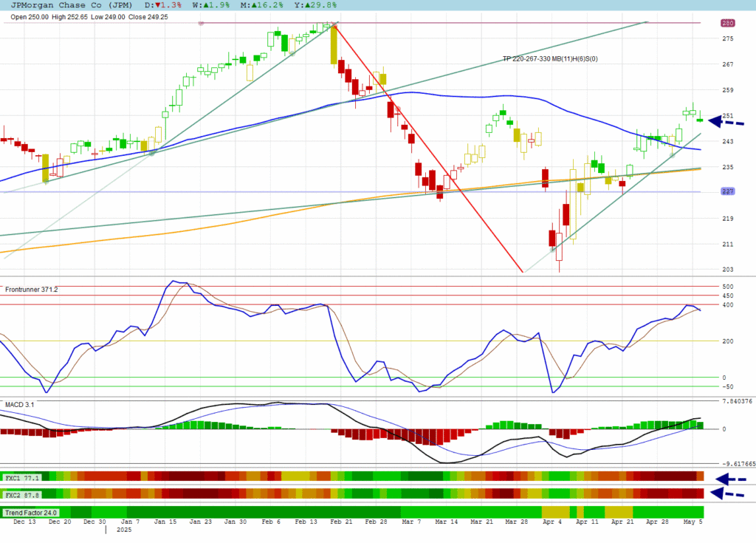This screenshot has width=756, height=543.
Task: Click the red 280 price level badge
Action: 727,23
